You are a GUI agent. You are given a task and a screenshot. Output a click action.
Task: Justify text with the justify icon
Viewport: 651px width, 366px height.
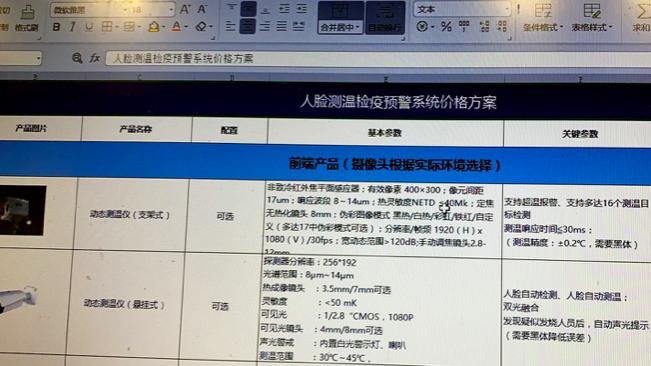(x=281, y=27)
